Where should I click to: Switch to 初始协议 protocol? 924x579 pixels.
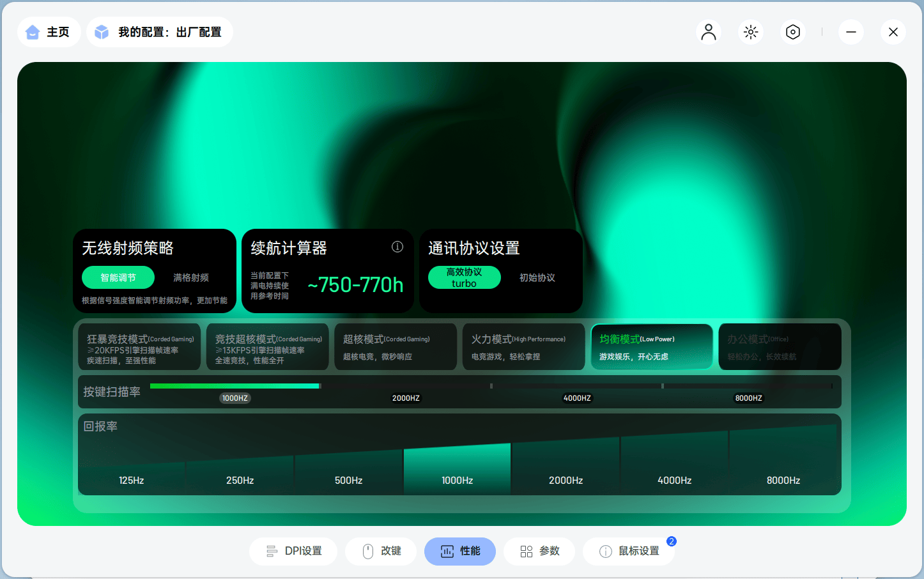pos(537,277)
